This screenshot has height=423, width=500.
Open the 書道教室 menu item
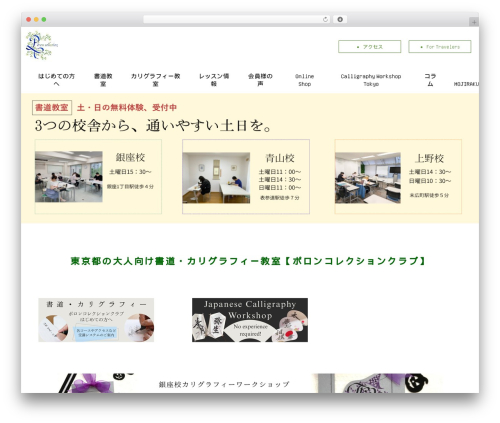(103, 80)
